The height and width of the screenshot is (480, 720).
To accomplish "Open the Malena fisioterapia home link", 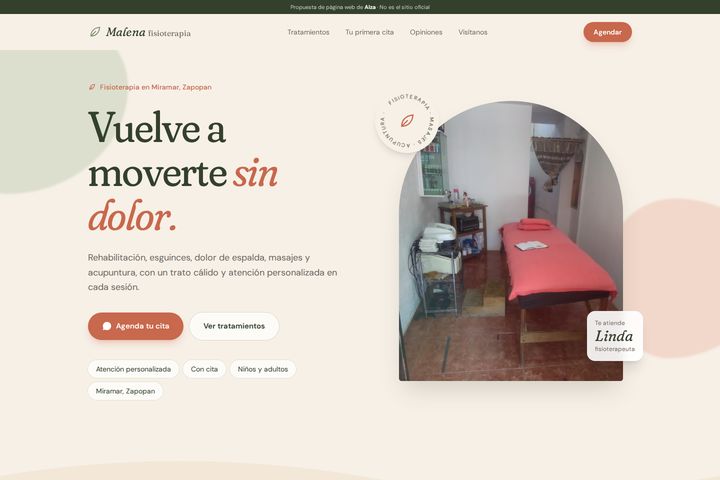I will pyautogui.click(x=140, y=32).
